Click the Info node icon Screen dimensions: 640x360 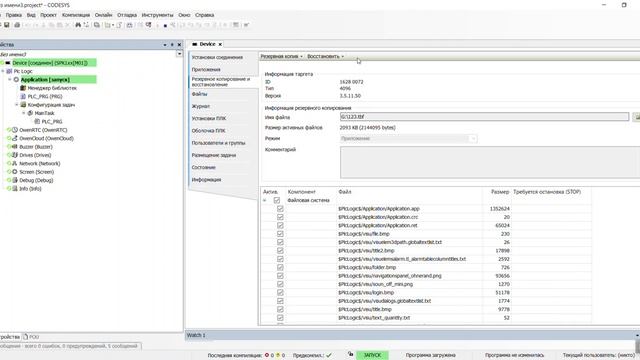click(15, 189)
